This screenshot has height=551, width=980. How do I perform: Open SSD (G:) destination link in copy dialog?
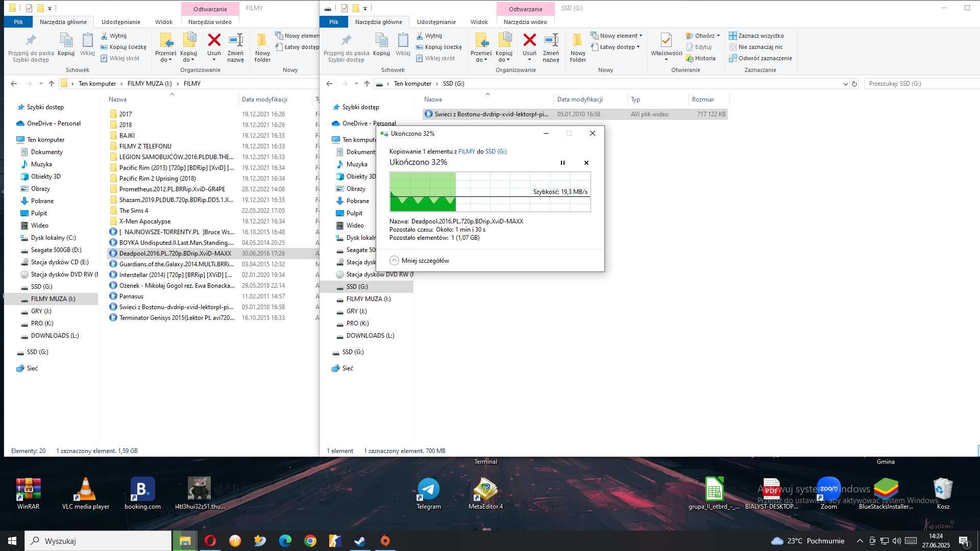tap(496, 152)
